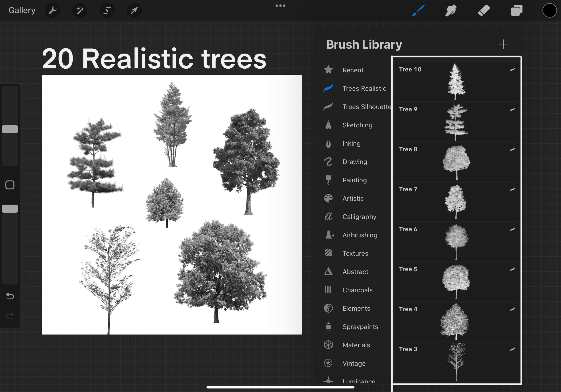Open the Sketching brush category
The image size is (561, 392).
tap(357, 125)
